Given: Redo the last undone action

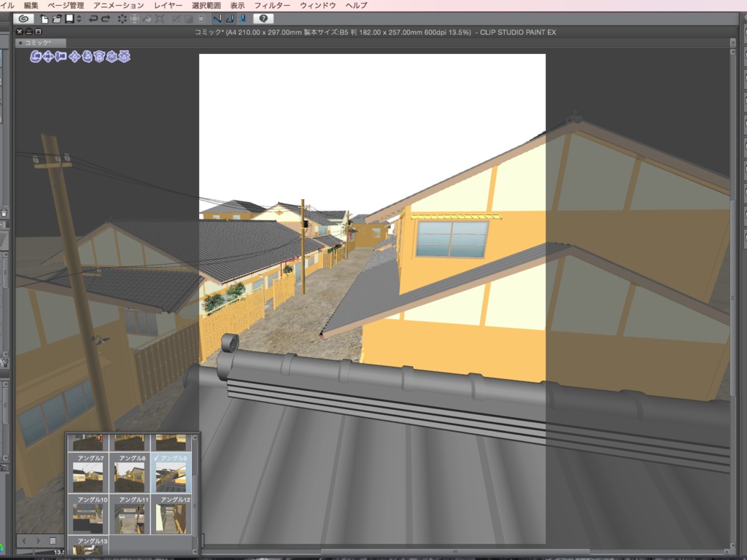Looking at the screenshot, I should click(x=106, y=19).
